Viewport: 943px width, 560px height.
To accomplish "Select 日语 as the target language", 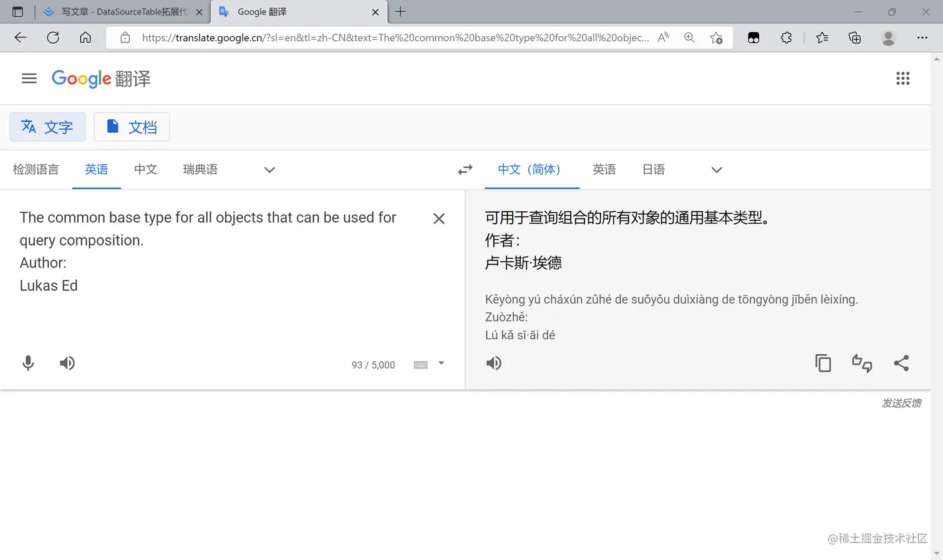I will 654,170.
